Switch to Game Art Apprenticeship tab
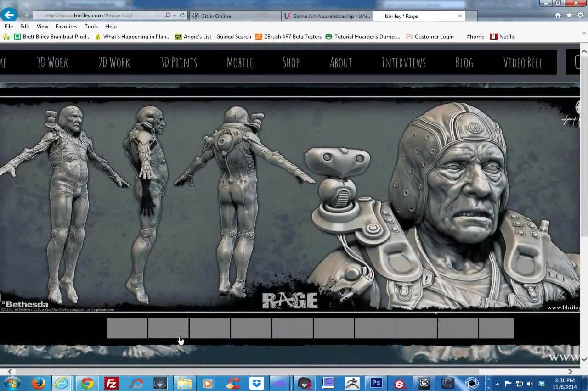This screenshot has height=391, width=588. point(327,16)
